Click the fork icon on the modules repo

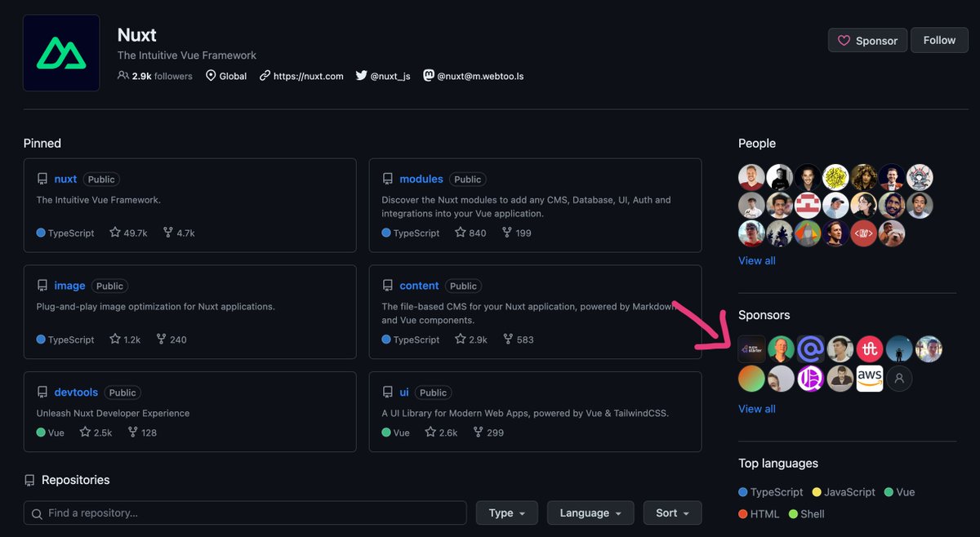click(506, 233)
